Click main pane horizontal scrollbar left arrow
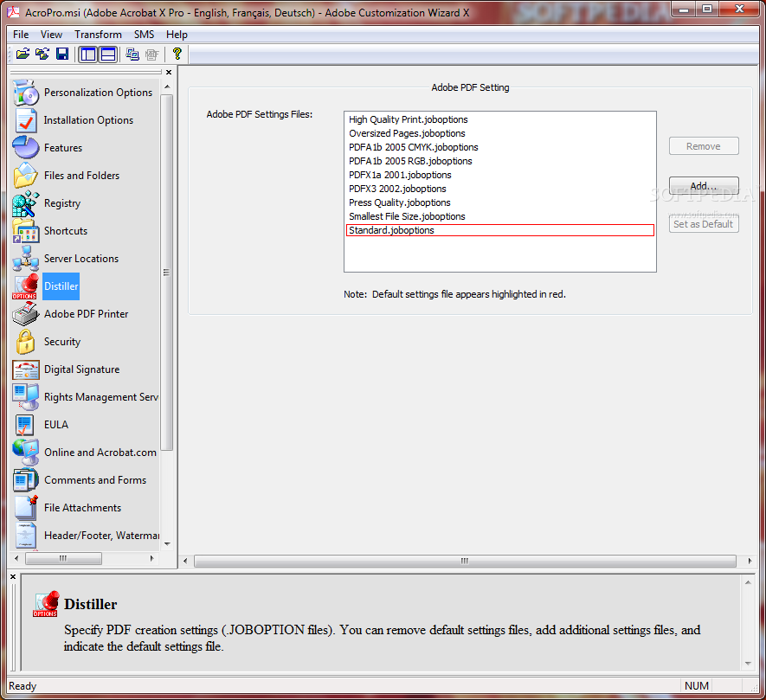The width and height of the screenshot is (766, 700). point(185,561)
